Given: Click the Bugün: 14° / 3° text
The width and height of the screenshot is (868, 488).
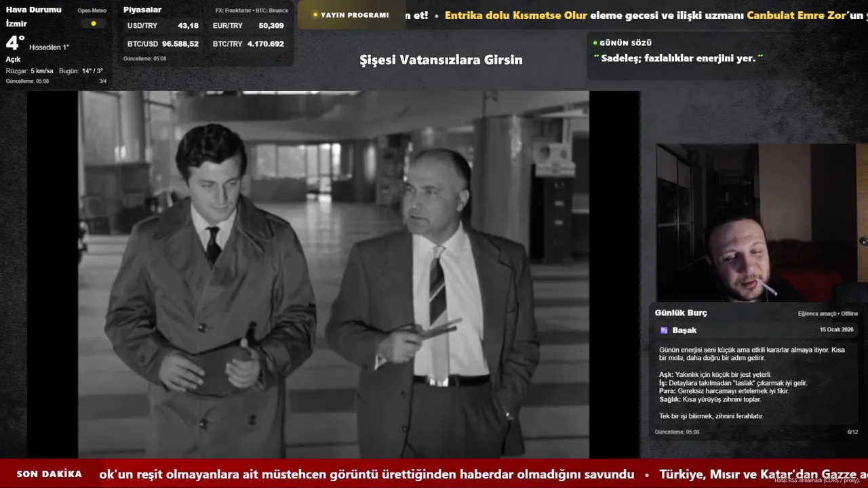Looking at the screenshot, I should pyautogui.click(x=81, y=71).
